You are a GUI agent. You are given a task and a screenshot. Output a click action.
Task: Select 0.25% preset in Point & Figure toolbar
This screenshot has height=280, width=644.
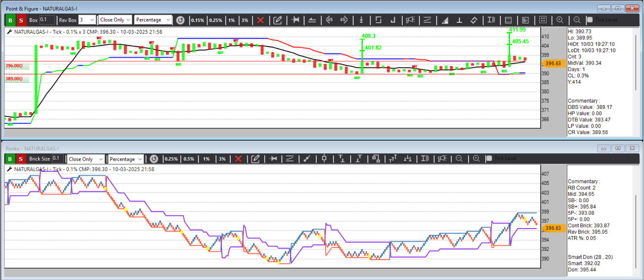[x=216, y=20]
